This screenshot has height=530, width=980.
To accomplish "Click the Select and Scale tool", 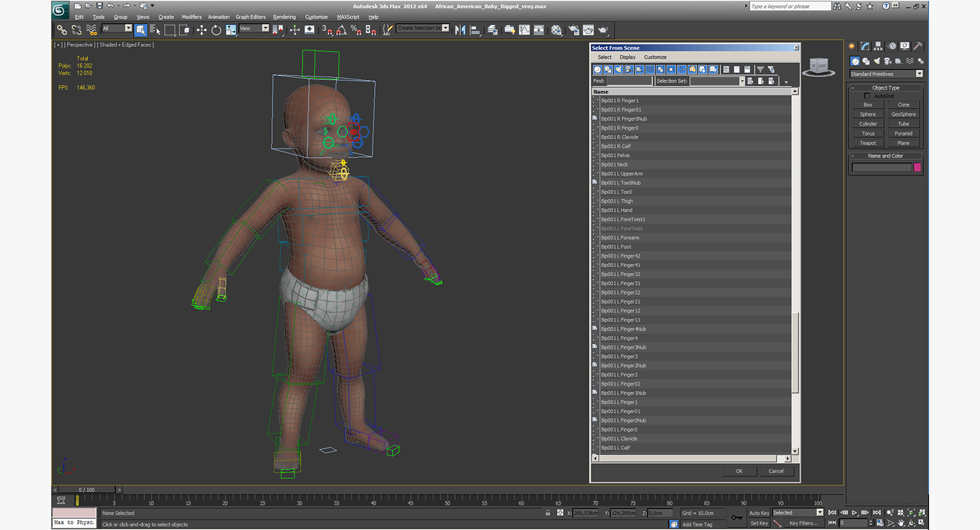I will click(x=230, y=30).
